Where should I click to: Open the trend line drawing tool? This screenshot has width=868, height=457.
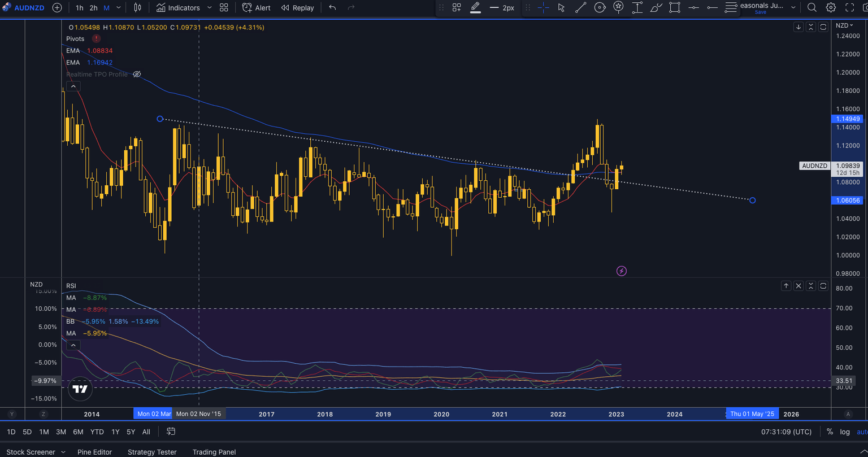(580, 8)
